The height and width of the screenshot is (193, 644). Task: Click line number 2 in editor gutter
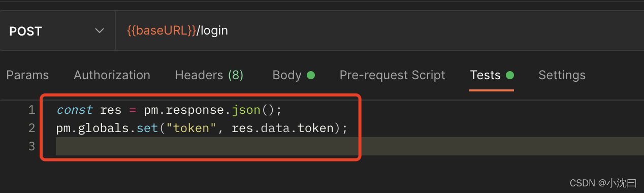pyautogui.click(x=31, y=128)
